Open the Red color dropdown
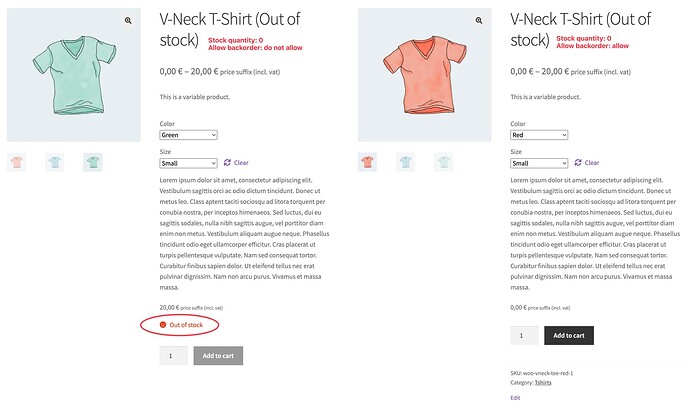This screenshot has height=407, width=690. click(x=539, y=135)
